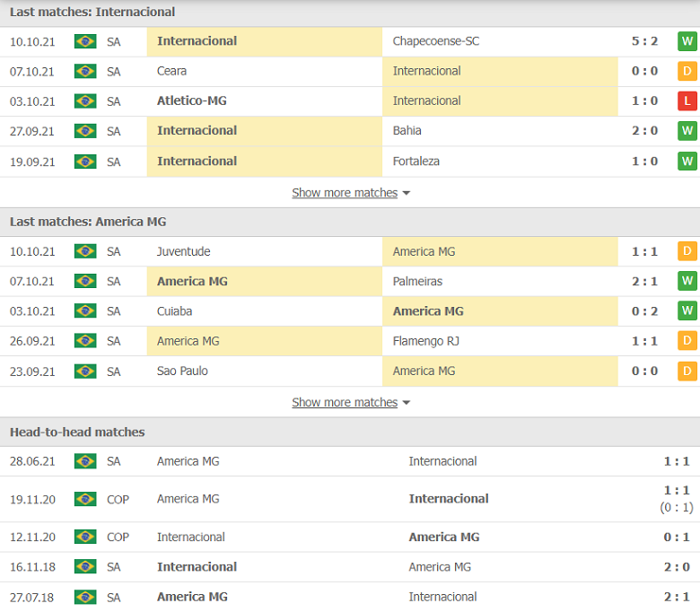Open Palmeiras team name
Image resolution: width=700 pixels, height=612 pixels.
tap(417, 281)
